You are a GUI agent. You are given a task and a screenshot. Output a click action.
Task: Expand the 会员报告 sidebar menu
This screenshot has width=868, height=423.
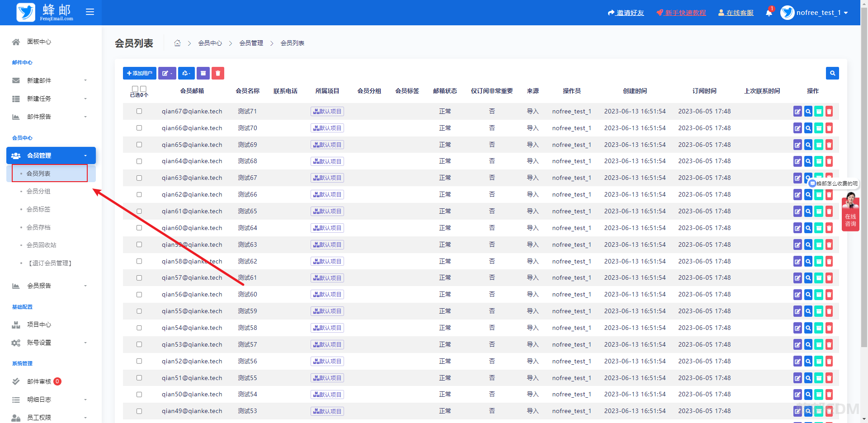coord(51,286)
